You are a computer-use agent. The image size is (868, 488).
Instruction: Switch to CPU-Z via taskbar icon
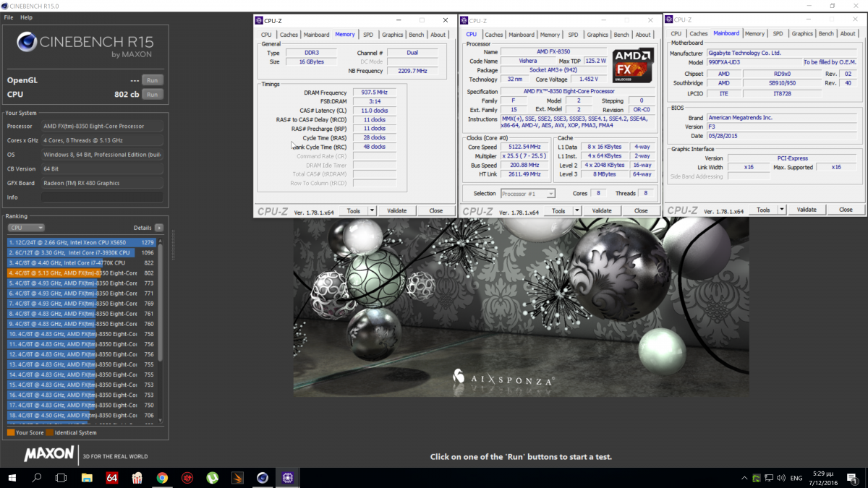click(288, 478)
